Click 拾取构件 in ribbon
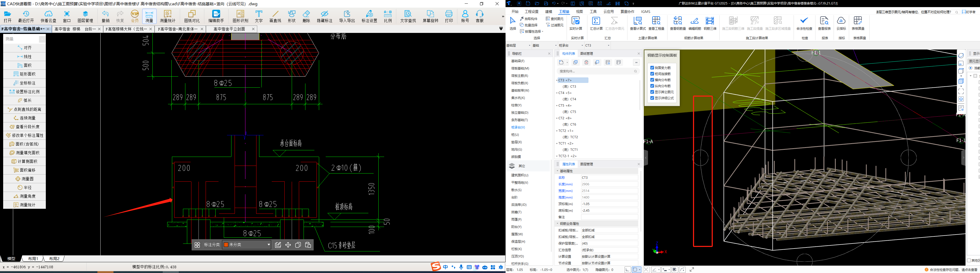 [529, 19]
